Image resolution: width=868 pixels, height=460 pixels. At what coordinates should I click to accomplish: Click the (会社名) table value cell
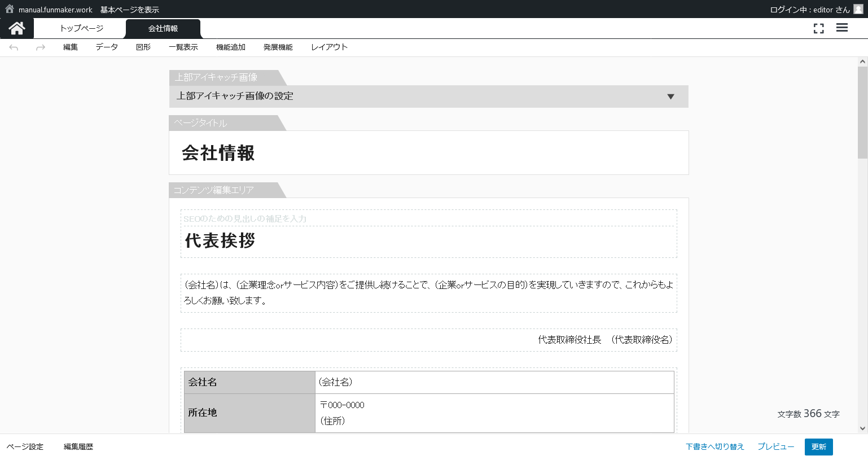(x=494, y=382)
